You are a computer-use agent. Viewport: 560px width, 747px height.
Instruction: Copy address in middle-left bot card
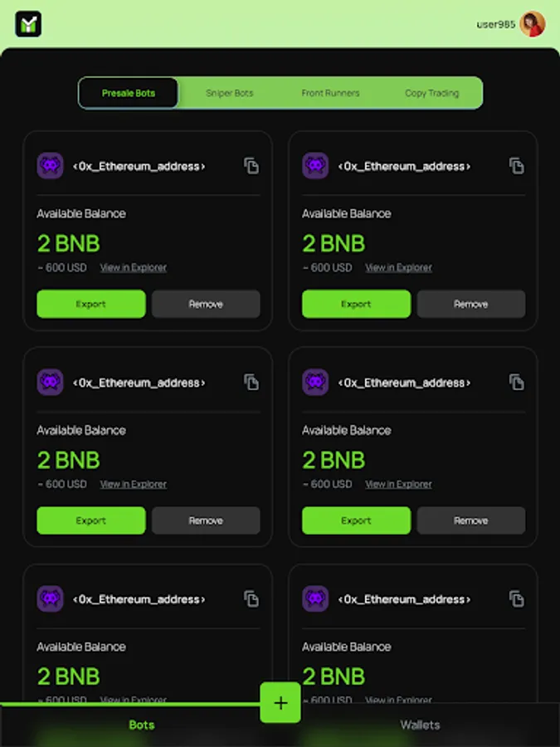(251, 382)
